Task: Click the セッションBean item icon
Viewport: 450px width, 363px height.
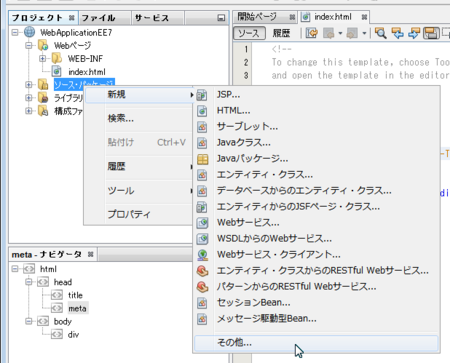Action: 202,303
